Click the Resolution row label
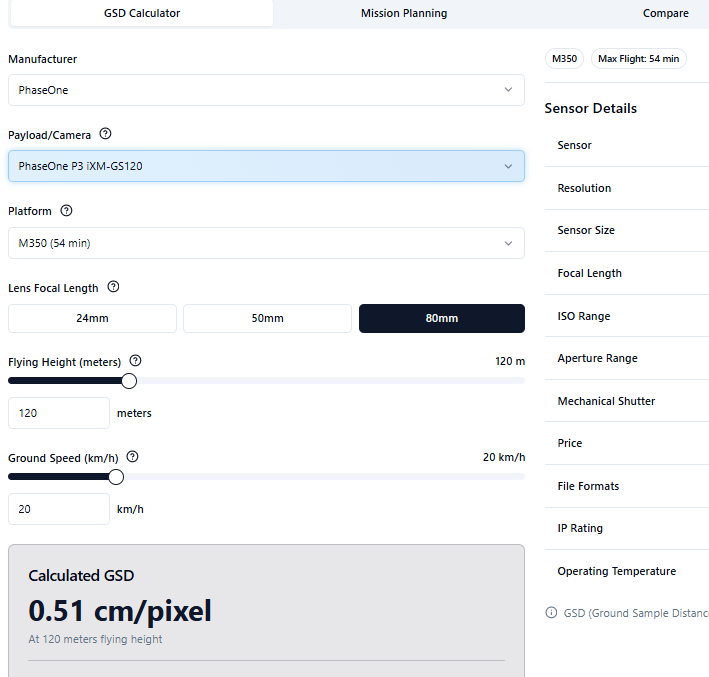The width and height of the screenshot is (709, 677). (584, 188)
